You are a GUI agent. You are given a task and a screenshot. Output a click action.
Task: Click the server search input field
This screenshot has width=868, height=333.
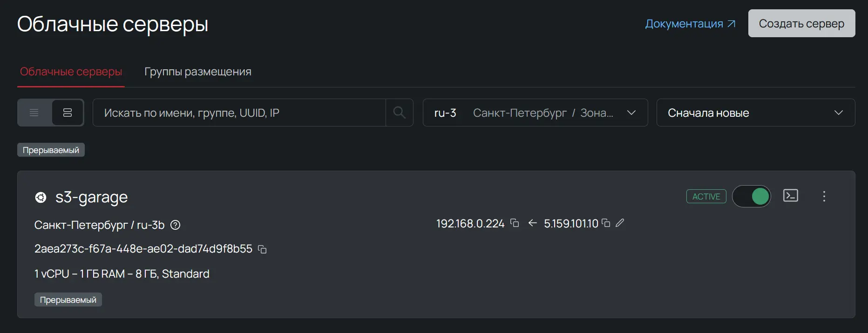(x=239, y=113)
